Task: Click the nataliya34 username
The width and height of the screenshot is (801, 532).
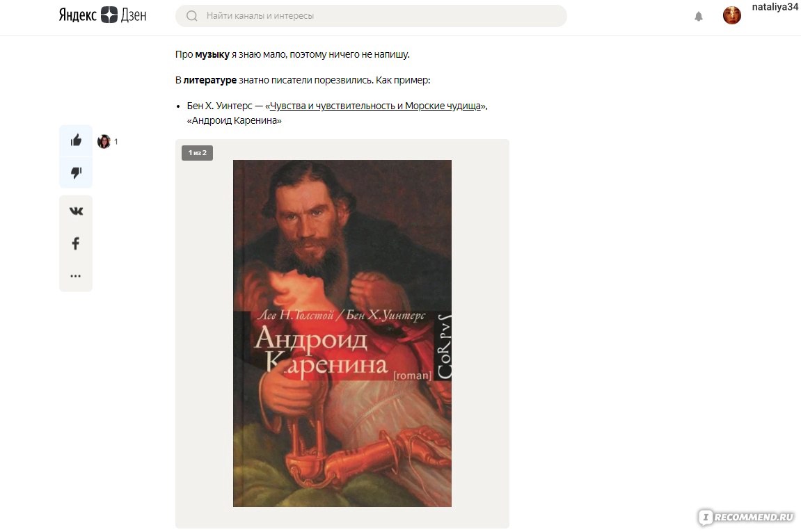Action: pyautogui.click(x=775, y=7)
